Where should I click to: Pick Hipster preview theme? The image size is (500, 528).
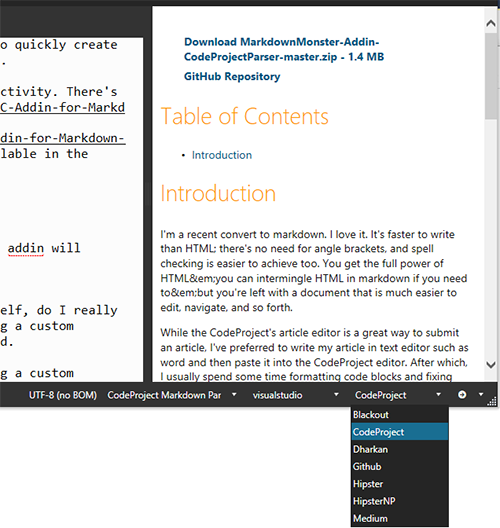point(400,484)
